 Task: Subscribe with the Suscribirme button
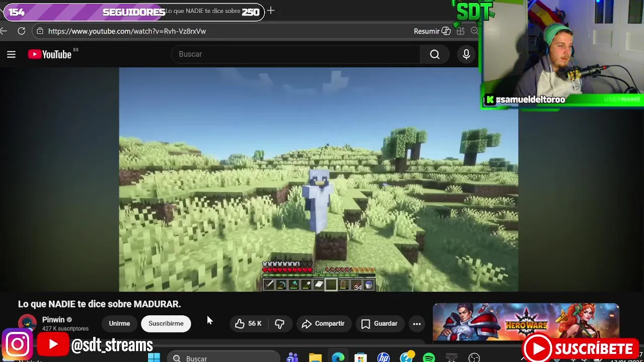[166, 324]
